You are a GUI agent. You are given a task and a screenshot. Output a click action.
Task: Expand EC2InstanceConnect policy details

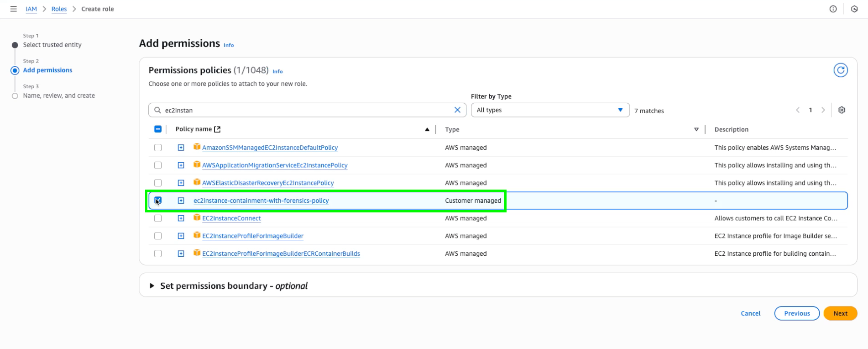pyautogui.click(x=181, y=218)
